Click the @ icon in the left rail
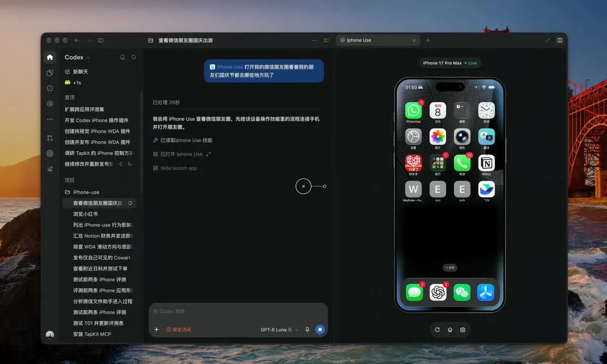Viewport: 607px width, 364px height. click(50, 104)
